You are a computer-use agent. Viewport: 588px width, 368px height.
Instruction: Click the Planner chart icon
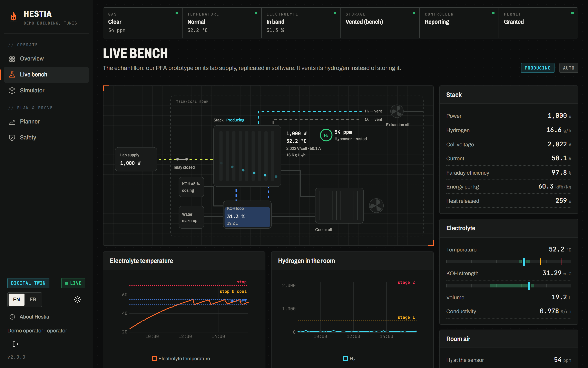pyautogui.click(x=12, y=122)
